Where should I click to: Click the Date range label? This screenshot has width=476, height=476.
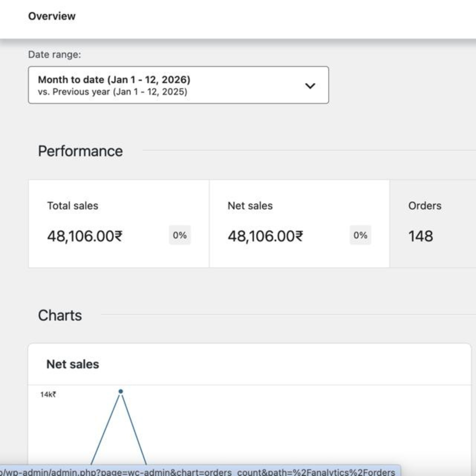pyautogui.click(x=55, y=55)
